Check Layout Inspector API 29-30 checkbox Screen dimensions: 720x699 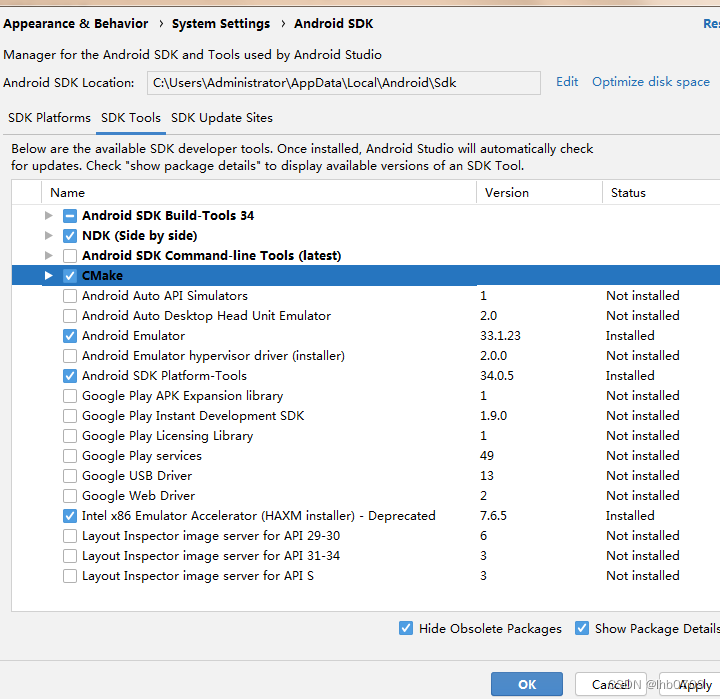[x=70, y=536]
